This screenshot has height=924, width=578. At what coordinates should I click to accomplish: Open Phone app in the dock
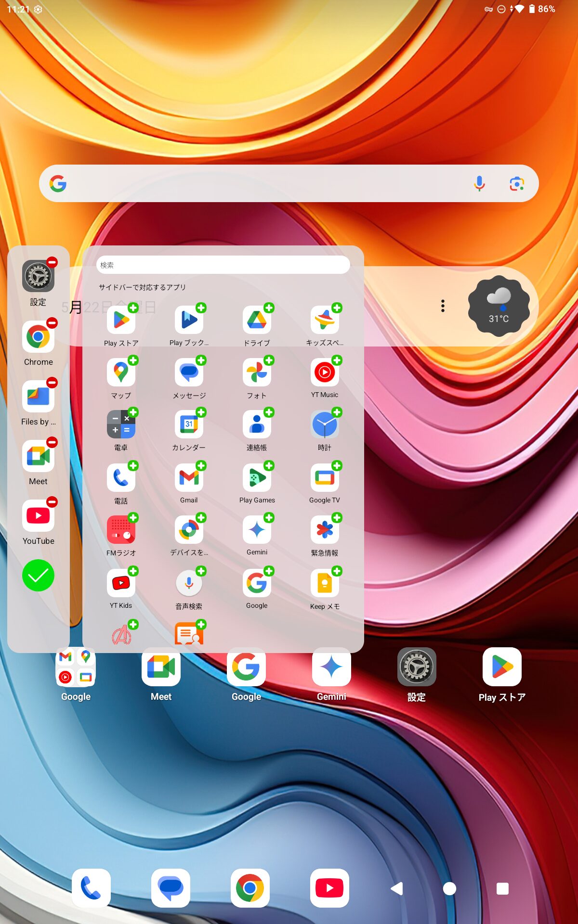pyautogui.click(x=91, y=888)
